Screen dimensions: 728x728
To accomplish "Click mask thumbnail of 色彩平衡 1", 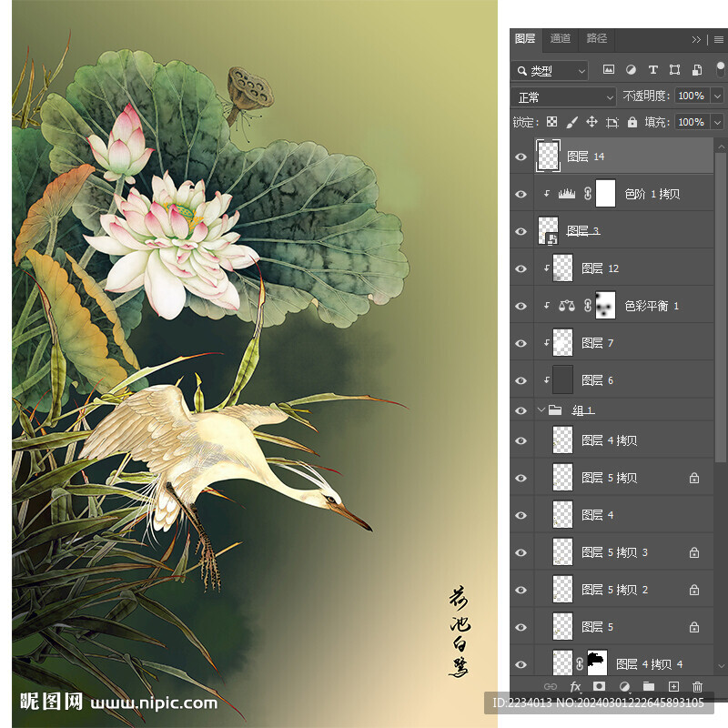I will 605,305.
